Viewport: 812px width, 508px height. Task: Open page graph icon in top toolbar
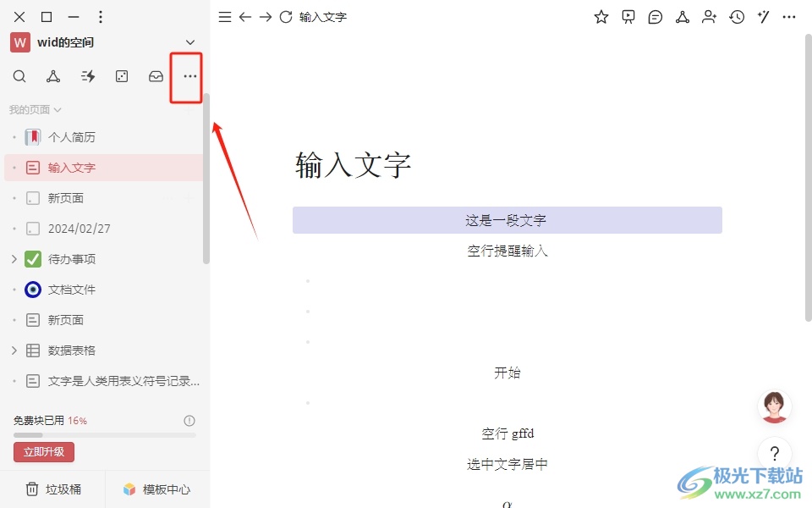(x=682, y=17)
